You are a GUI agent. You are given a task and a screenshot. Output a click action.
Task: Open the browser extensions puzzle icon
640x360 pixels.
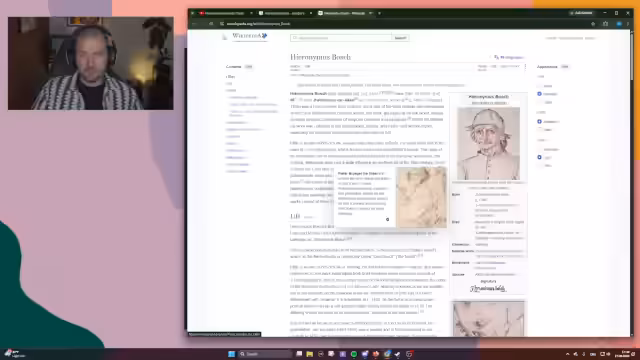point(605,24)
